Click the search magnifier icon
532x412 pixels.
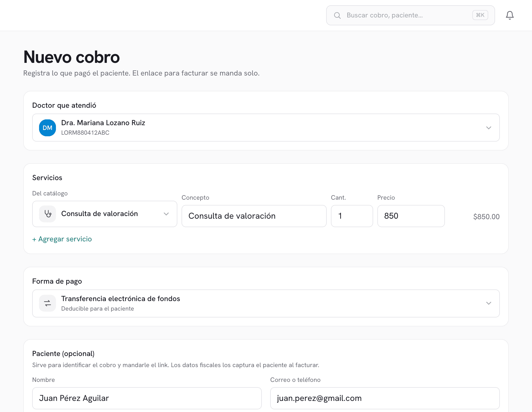click(337, 15)
